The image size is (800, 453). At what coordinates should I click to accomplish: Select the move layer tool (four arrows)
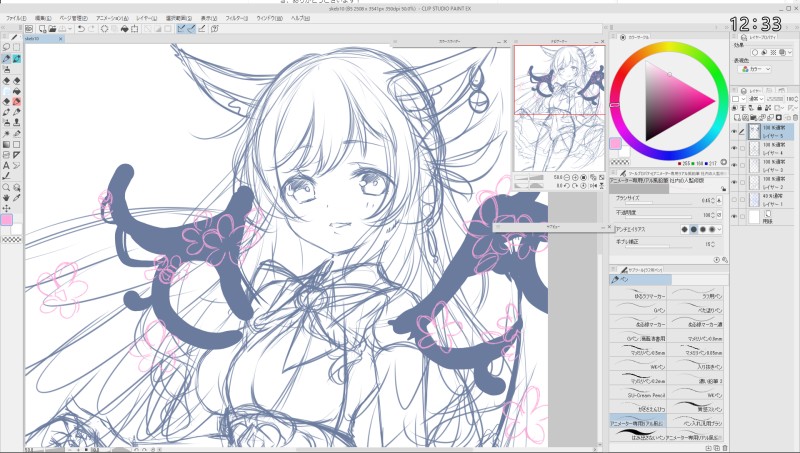point(6,208)
